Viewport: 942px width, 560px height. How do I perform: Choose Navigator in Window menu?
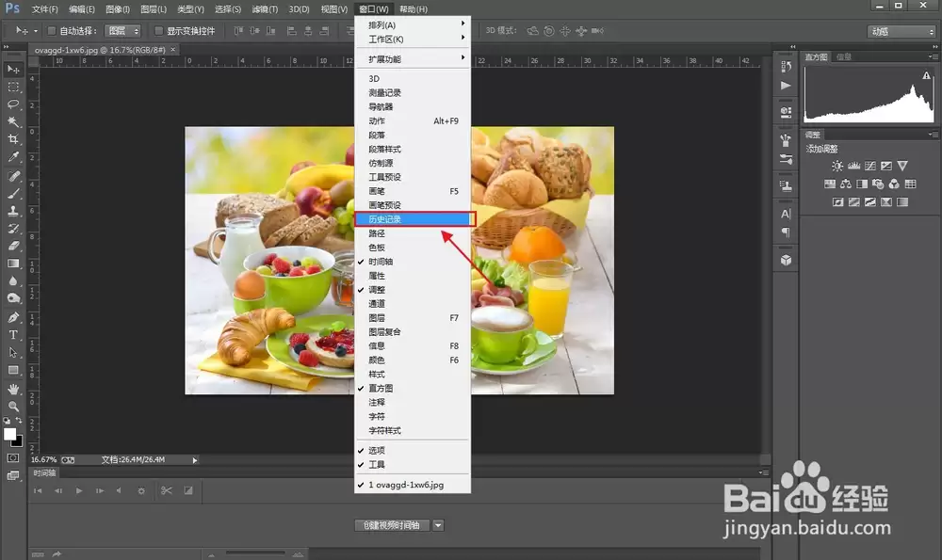(413, 106)
